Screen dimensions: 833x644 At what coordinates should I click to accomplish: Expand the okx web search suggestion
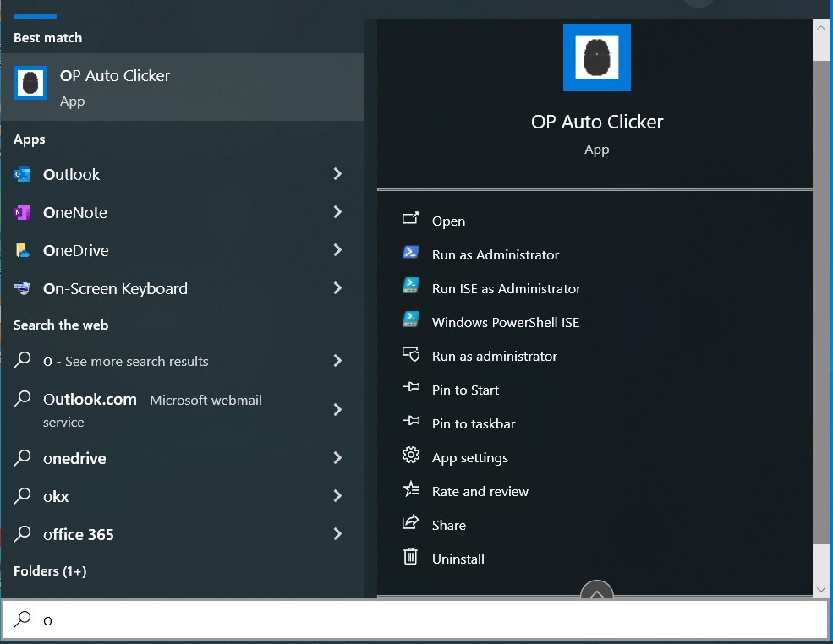click(x=337, y=496)
